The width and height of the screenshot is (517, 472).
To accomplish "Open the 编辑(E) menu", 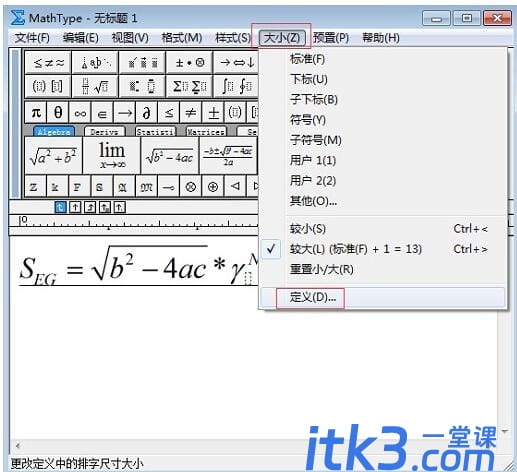I will (81, 38).
